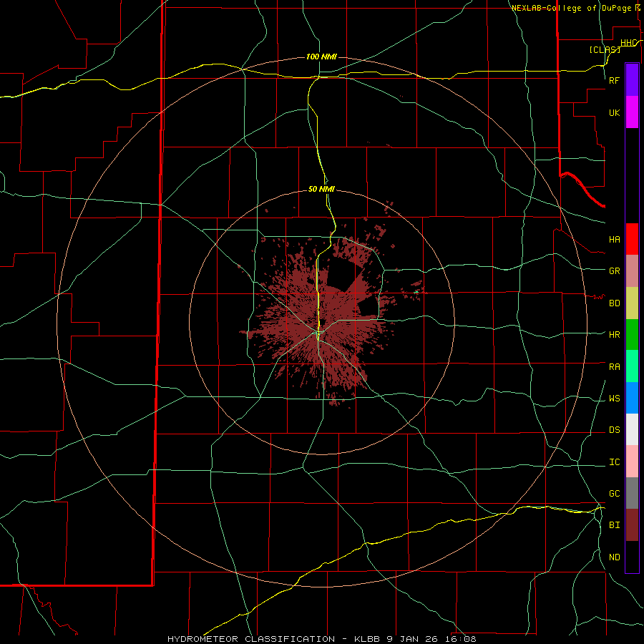Click the ND black legend swatch
Viewport: 644px width, 644px height.
tap(632, 557)
